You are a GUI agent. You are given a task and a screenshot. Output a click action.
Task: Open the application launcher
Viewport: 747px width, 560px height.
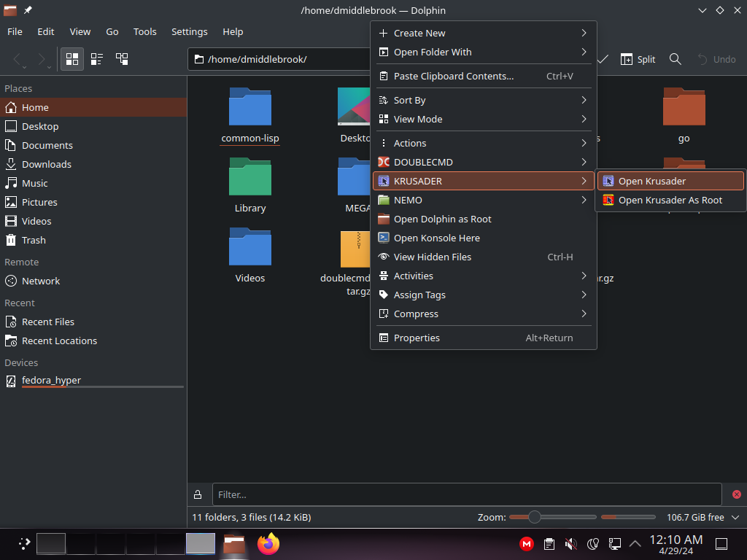pos(24,544)
